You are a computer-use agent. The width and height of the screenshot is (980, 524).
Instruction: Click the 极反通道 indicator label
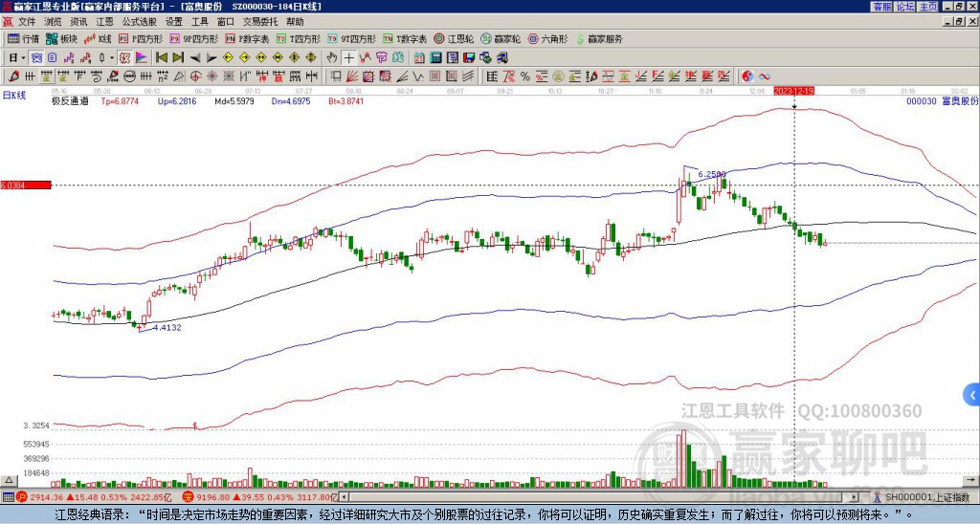pos(69,100)
